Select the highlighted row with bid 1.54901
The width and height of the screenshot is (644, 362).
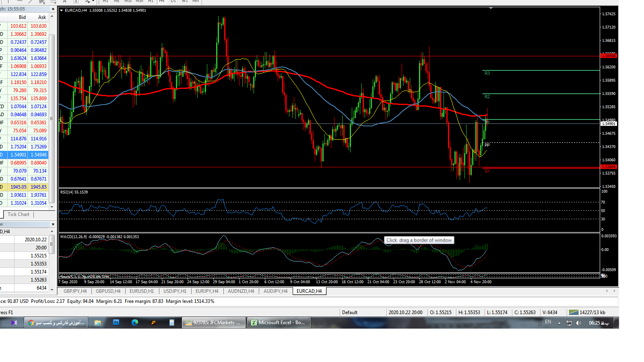pos(24,155)
